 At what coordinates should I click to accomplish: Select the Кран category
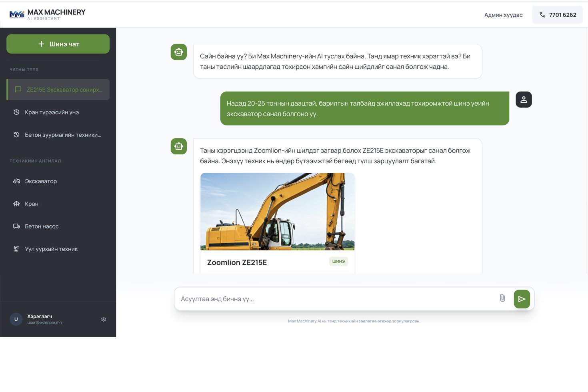coord(58,204)
